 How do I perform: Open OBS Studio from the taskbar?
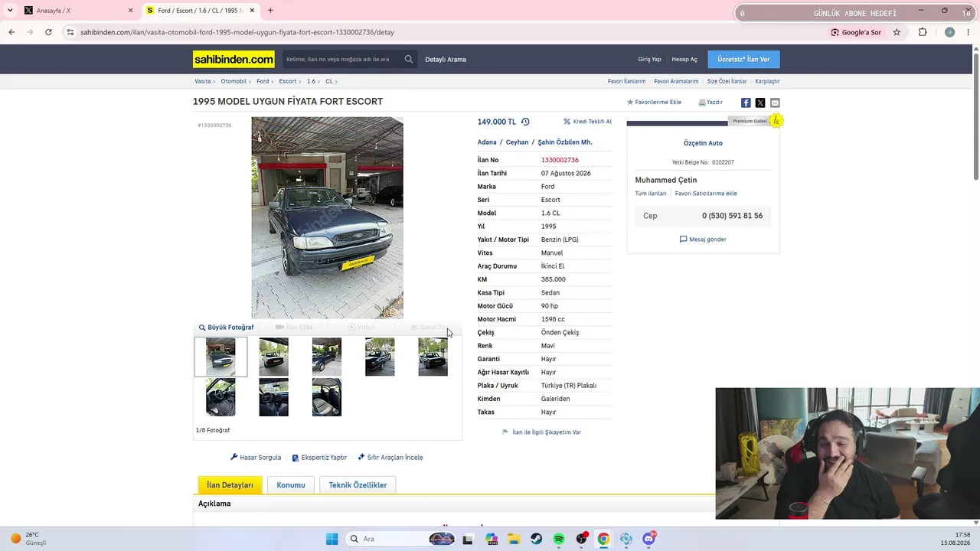click(x=581, y=539)
